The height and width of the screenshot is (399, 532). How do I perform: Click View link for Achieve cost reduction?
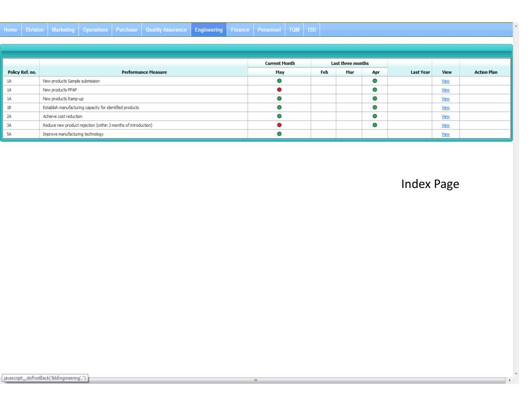point(445,116)
